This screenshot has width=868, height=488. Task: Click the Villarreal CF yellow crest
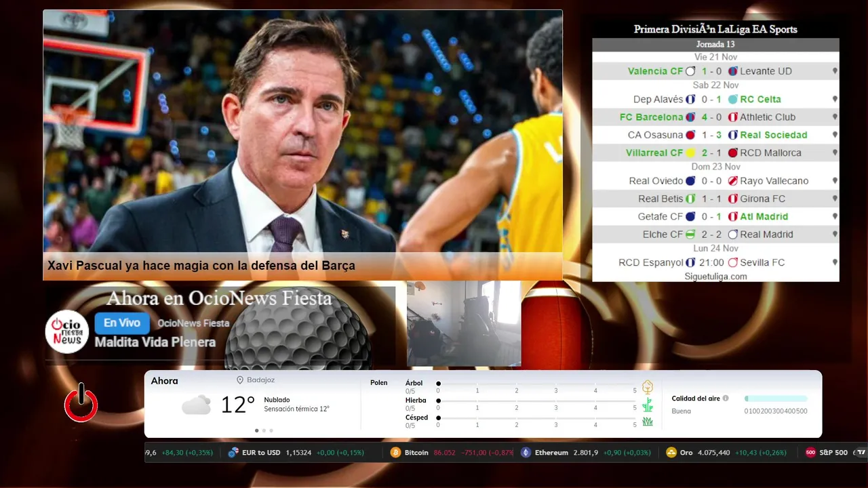coord(691,153)
